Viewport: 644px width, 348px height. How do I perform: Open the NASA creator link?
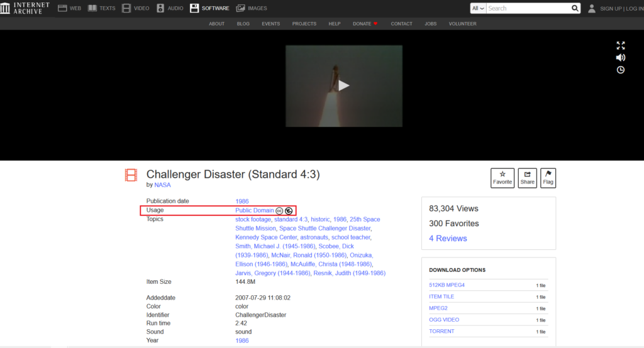pyautogui.click(x=162, y=185)
